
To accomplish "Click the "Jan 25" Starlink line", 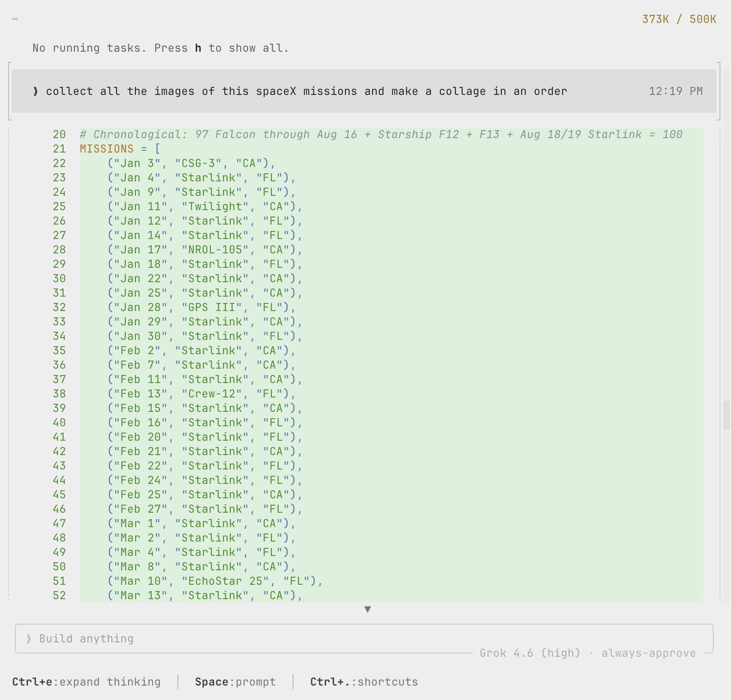I will (x=205, y=293).
